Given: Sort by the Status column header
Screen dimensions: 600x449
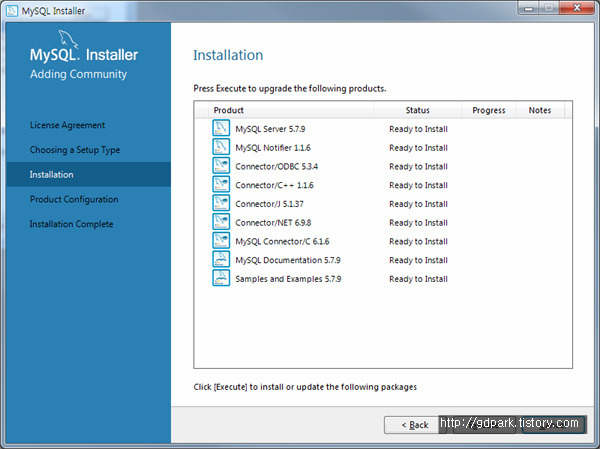Looking at the screenshot, I should (x=417, y=110).
